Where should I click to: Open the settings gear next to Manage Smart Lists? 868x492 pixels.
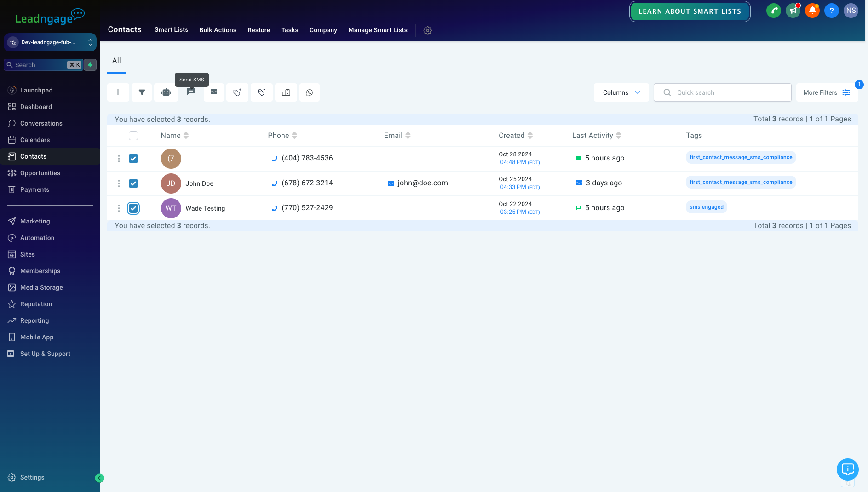point(427,30)
